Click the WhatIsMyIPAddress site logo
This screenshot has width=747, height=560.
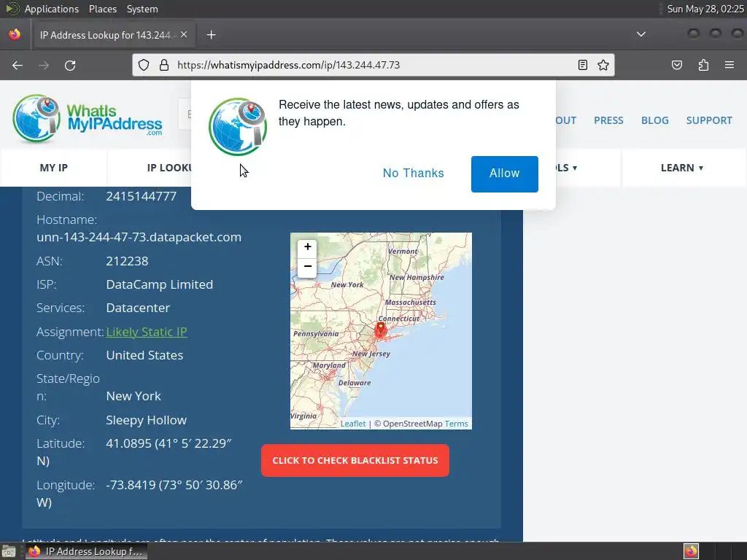point(88,119)
